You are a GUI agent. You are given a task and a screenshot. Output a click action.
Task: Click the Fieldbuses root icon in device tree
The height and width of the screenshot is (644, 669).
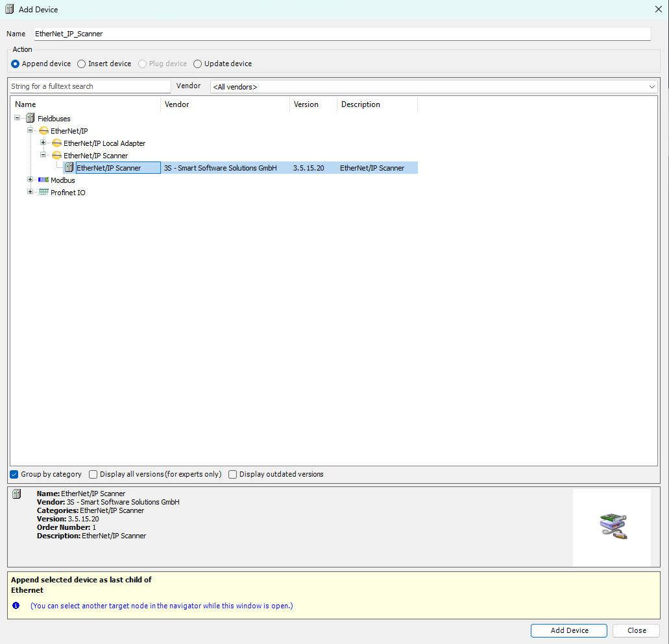(30, 118)
